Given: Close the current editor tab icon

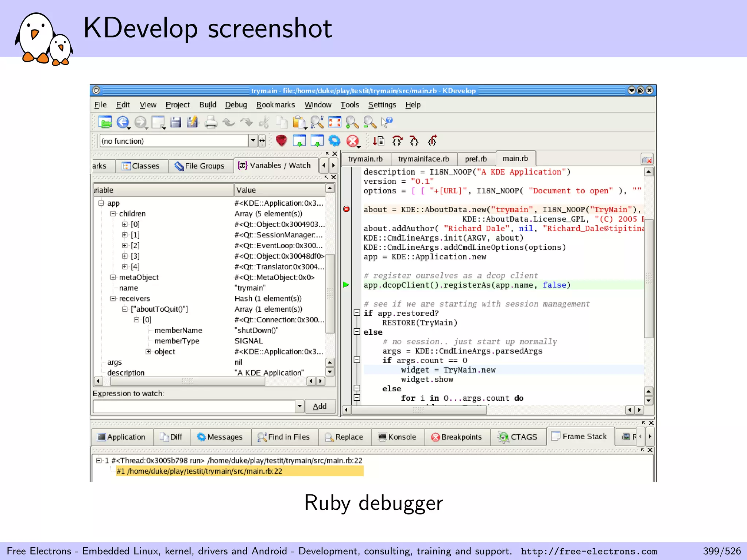Looking at the screenshot, I should [647, 160].
